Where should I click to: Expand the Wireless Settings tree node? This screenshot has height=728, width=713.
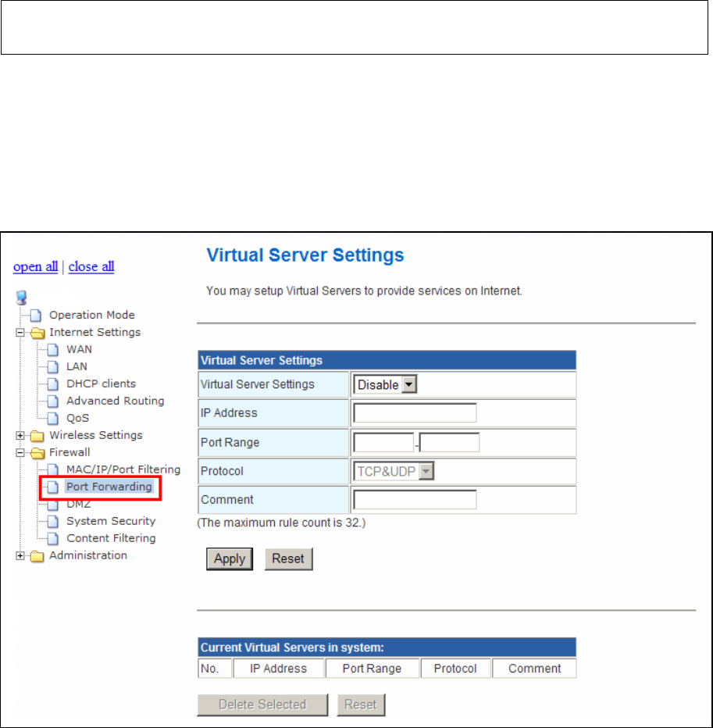pyautogui.click(x=20, y=436)
